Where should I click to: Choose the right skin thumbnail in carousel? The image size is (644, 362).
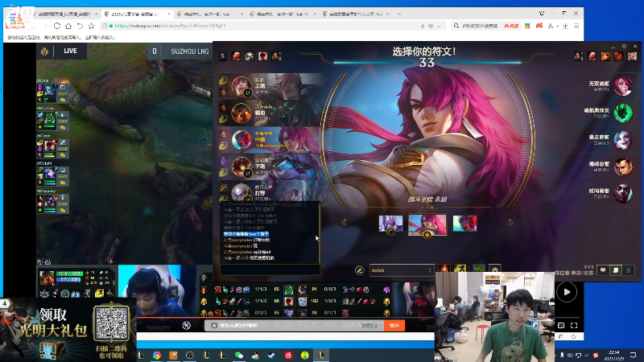pos(464,224)
